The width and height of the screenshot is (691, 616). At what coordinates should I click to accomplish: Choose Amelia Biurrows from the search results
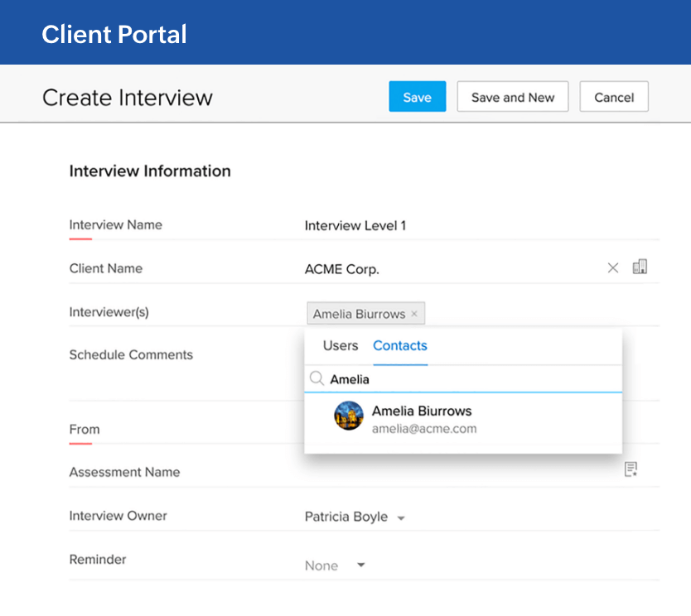coord(422,418)
